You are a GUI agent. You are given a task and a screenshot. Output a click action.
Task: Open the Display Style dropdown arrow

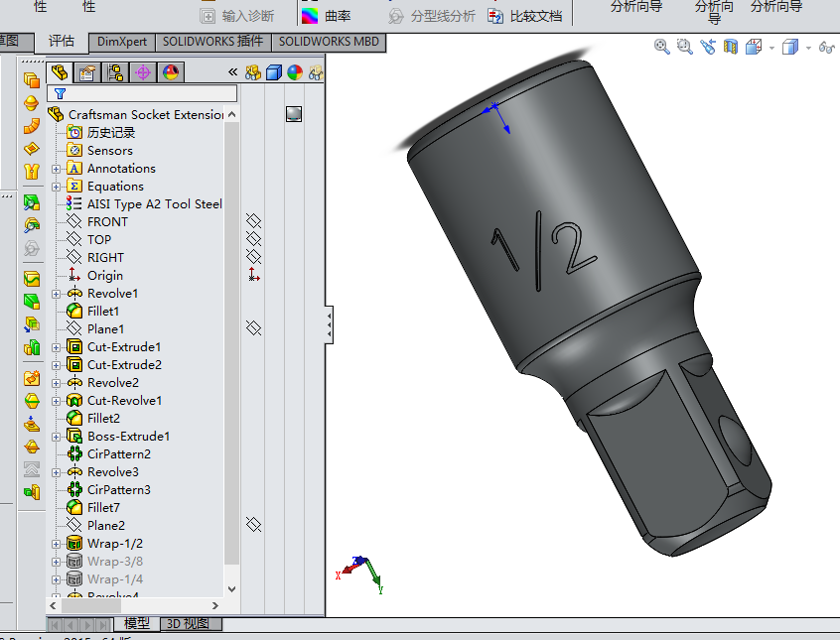coord(808,49)
